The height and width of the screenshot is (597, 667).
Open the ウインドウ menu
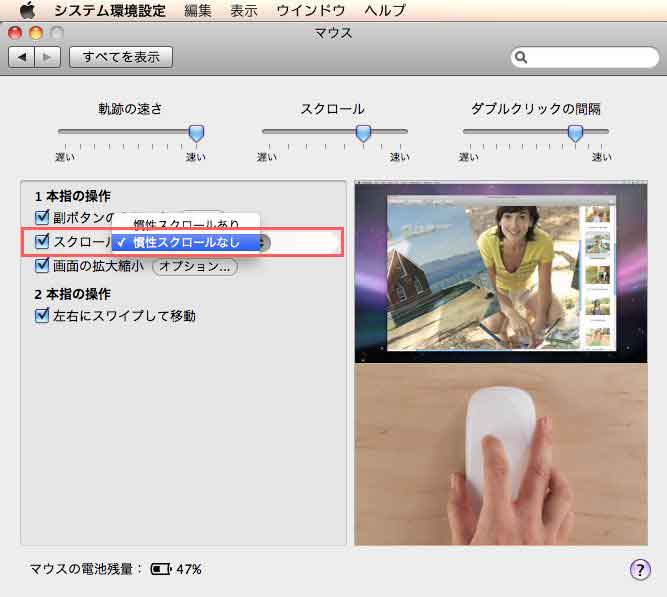310,11
